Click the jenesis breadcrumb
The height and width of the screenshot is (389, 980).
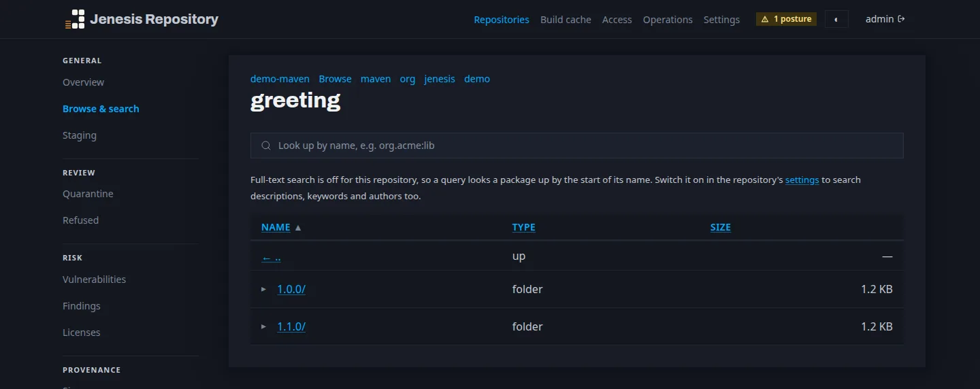tap(440, 79)
